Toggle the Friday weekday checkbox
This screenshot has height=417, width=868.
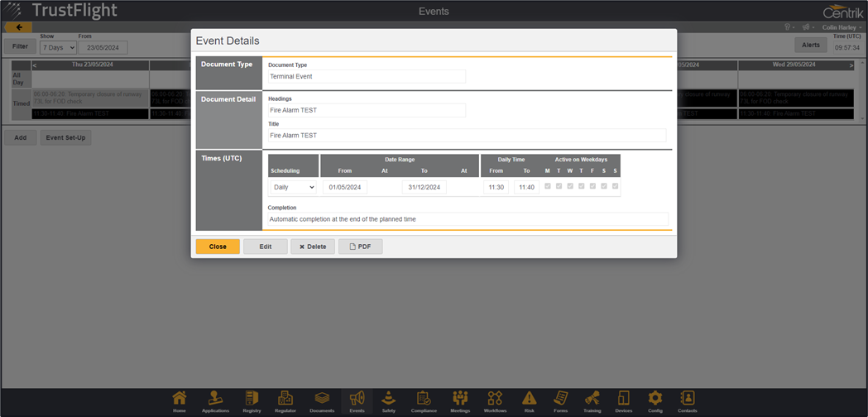[592, 187]
